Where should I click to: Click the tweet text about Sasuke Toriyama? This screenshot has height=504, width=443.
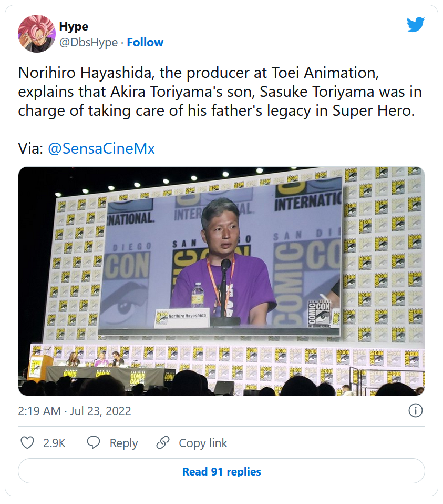220,93
